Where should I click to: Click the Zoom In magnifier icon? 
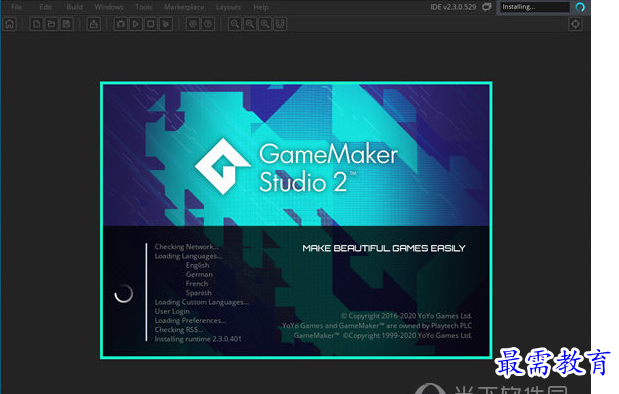[265, 24]
